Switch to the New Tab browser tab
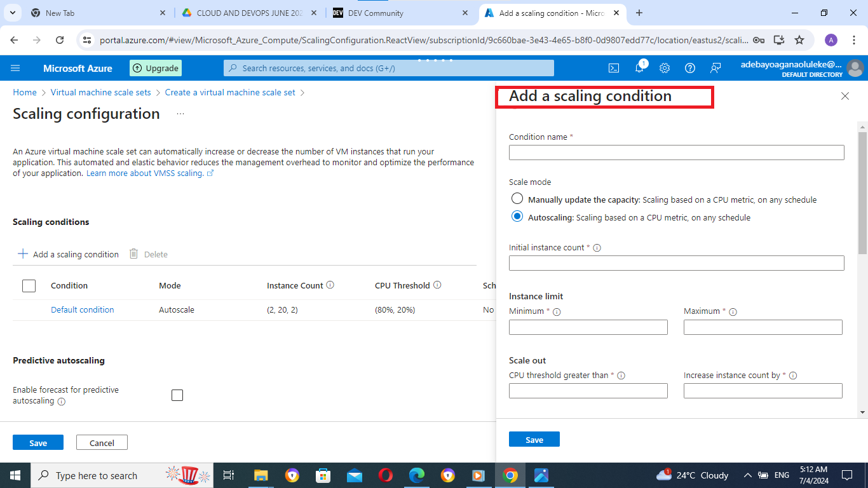The width and height of the screenshot is (868, 488). point(98,13)
